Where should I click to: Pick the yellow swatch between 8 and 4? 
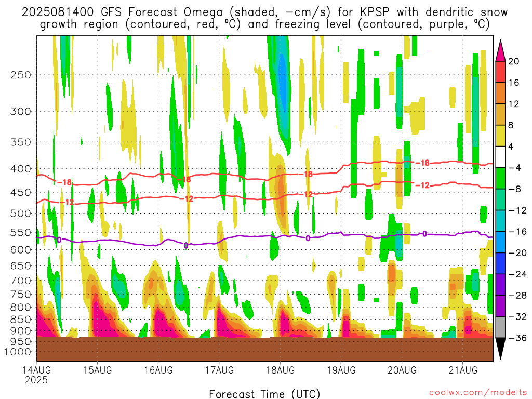coord(500,136)
